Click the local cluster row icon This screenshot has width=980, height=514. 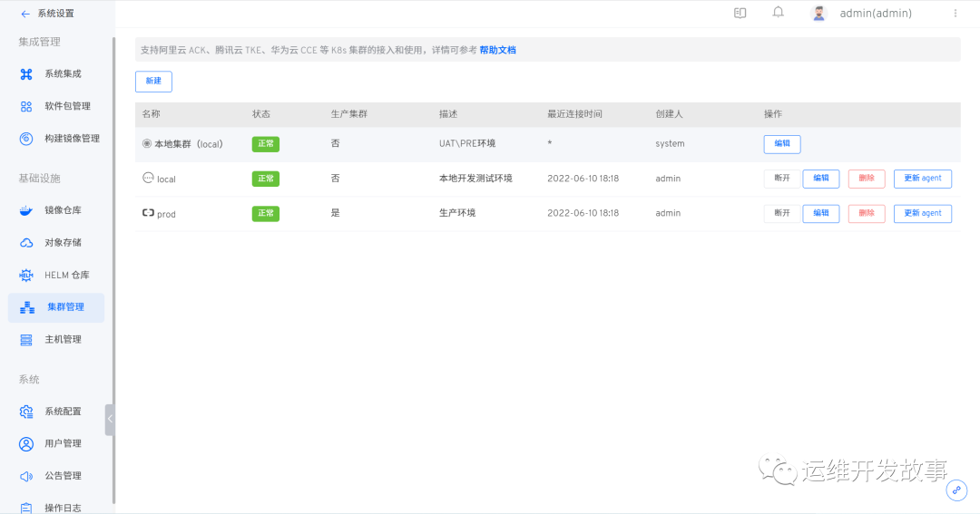(148, 178)
